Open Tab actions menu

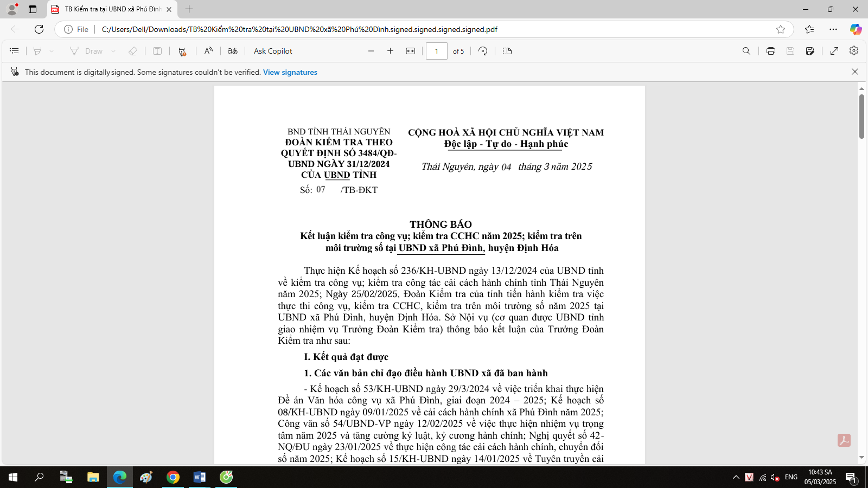point(33,9)
